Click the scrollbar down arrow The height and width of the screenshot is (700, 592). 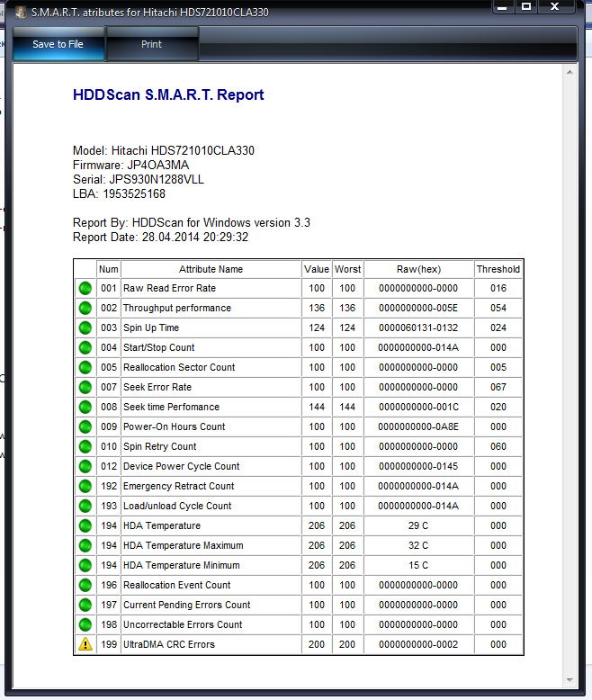pos(570,680)
